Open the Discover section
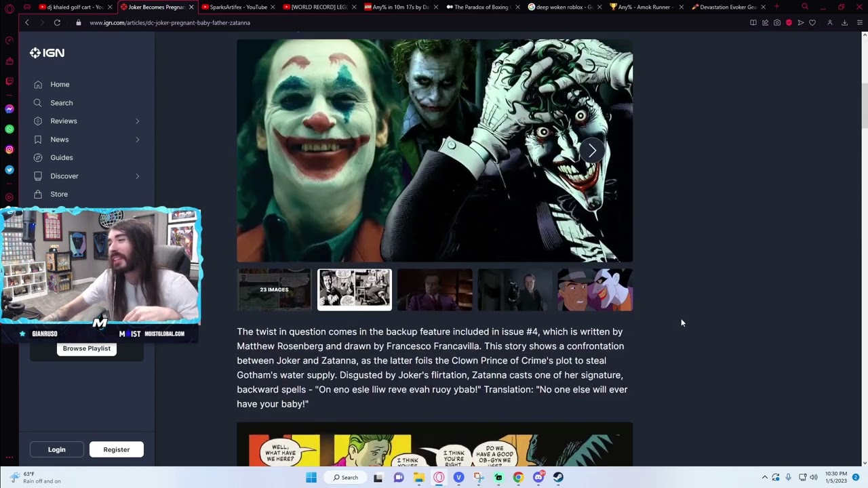Viewport: 868px width, 488px height. point(64,176)
